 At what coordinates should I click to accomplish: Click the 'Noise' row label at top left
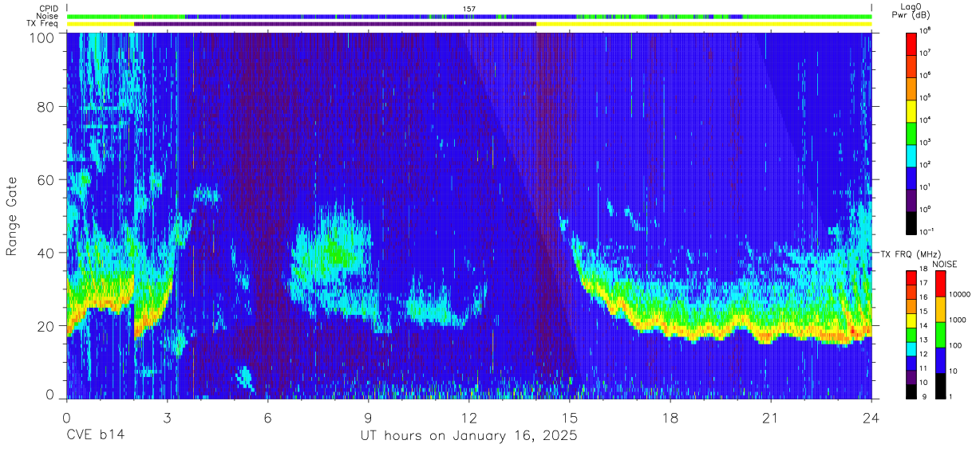[47, 16]
